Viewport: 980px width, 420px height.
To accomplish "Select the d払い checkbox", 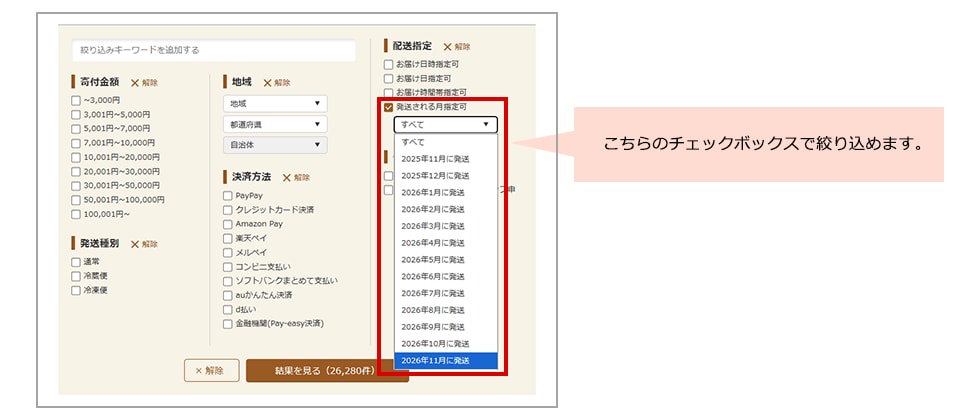I will point(228,309).
